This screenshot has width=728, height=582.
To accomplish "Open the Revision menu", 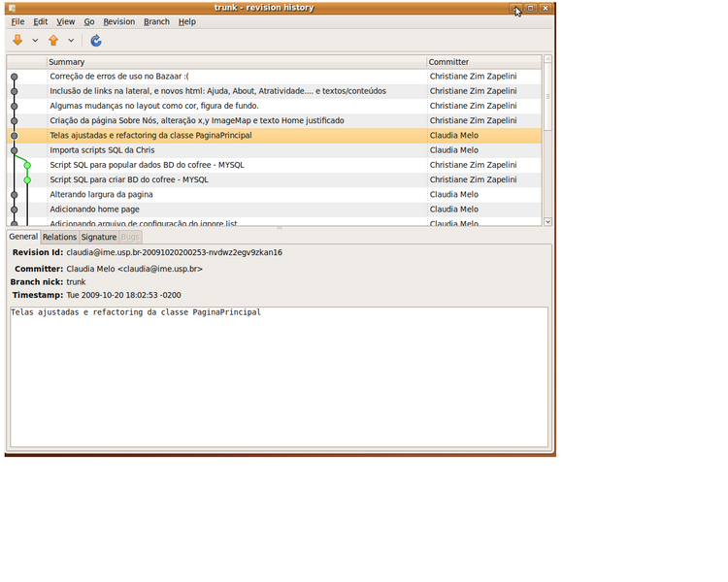I will [118, 21].
